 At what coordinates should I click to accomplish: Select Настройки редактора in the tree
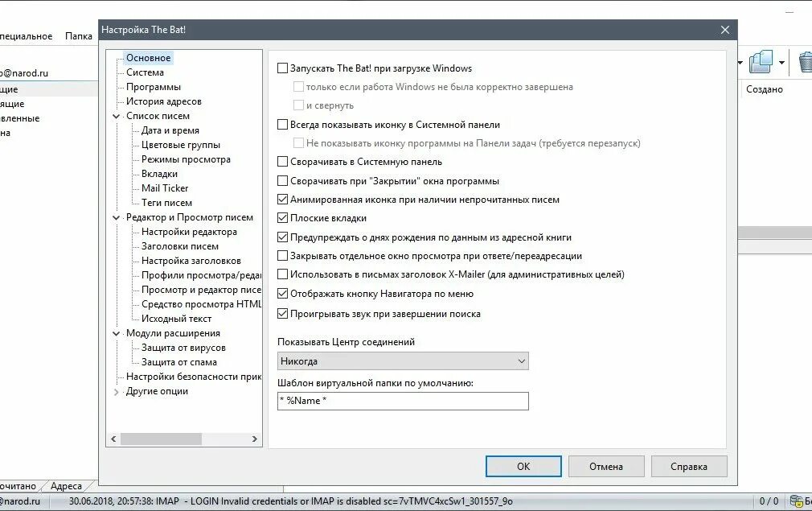pos(189,233)
